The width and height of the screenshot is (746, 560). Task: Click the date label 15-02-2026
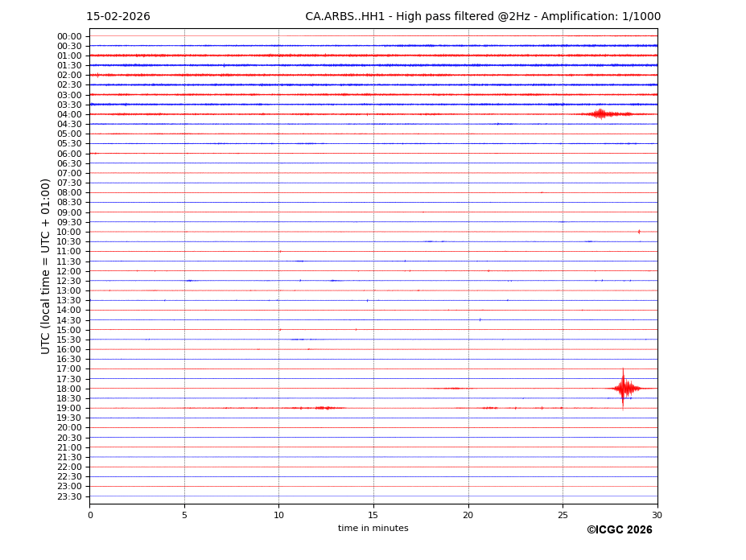click(118, 17)
